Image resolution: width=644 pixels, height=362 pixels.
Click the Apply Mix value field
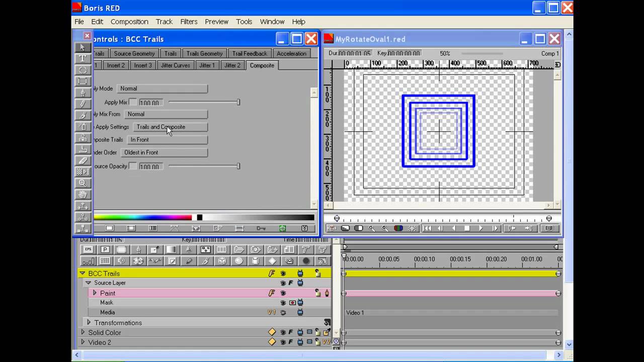coord(150,103)
